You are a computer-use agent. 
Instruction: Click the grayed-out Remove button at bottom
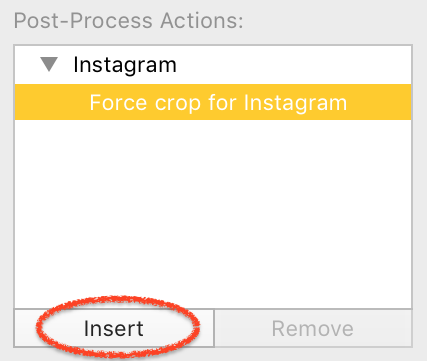click(x=313, y=328)
